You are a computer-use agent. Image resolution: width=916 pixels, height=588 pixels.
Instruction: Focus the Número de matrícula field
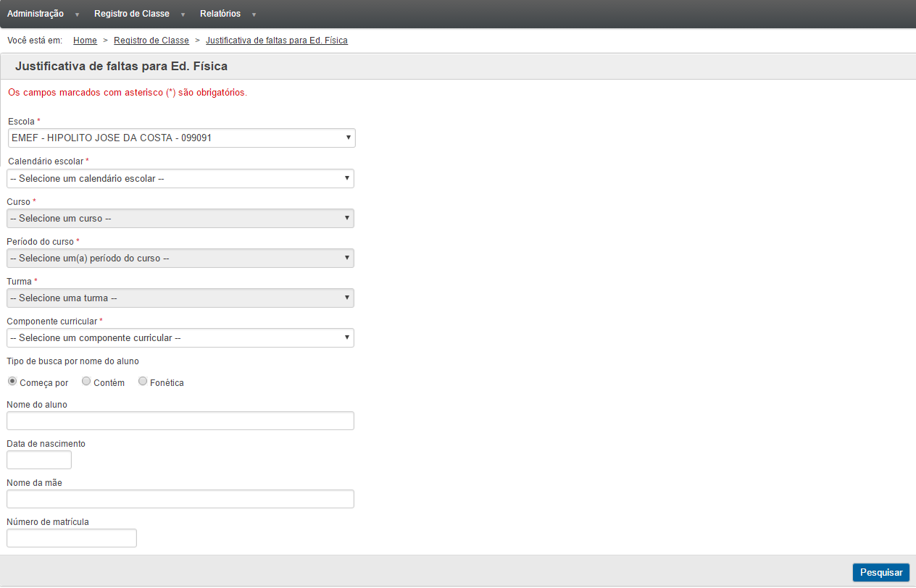point(72,538)
